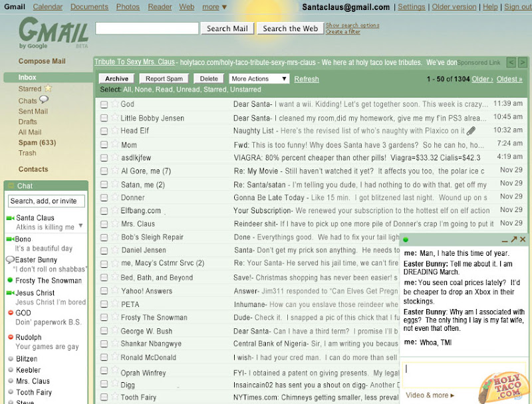Screen dimensions: 532x404
Task: Open the Inbox folder
Action: [27, 77]
